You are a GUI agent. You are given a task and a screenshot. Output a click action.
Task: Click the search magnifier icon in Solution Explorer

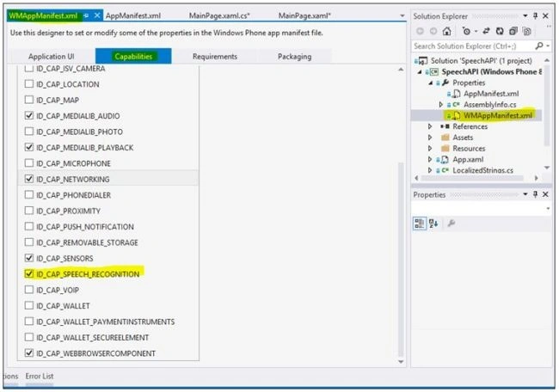539,46
